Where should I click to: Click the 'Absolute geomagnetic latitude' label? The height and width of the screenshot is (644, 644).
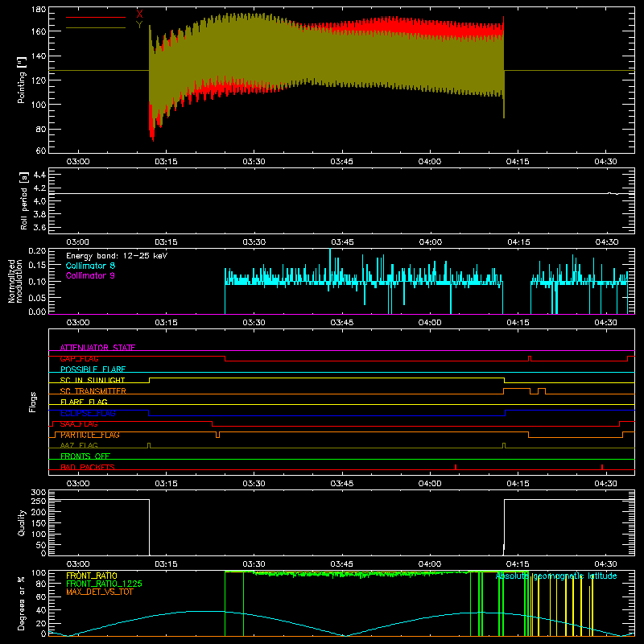pyautogui.click(x=556, y=576)
